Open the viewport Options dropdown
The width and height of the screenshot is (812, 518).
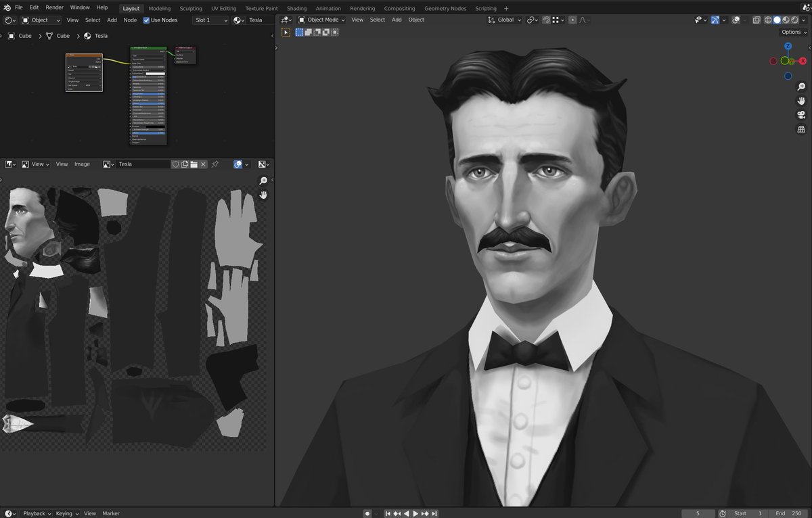[x=794, y=32]
